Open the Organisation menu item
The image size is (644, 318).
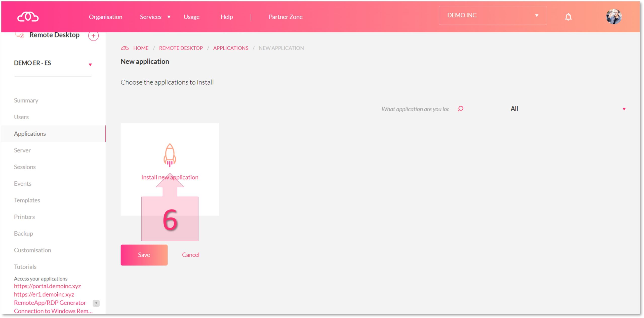tap(106, 16)
